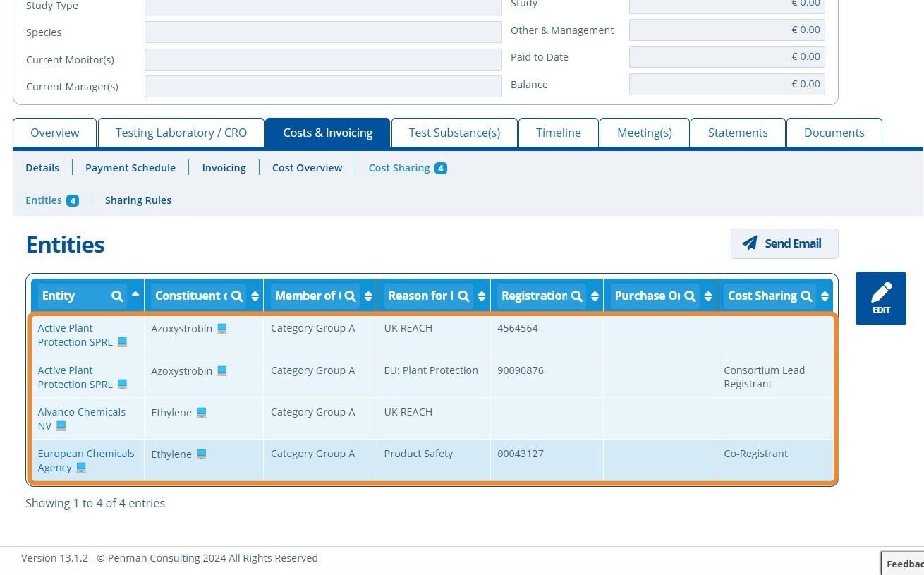Click monitor icon beside European Chemicals Agency
The image size is (924, 575).
click(81, 468)
